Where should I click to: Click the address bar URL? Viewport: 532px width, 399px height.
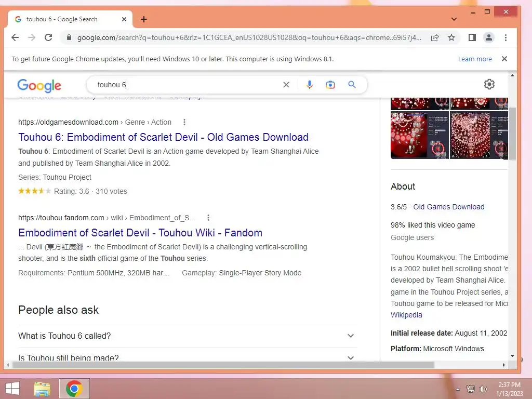249,37
